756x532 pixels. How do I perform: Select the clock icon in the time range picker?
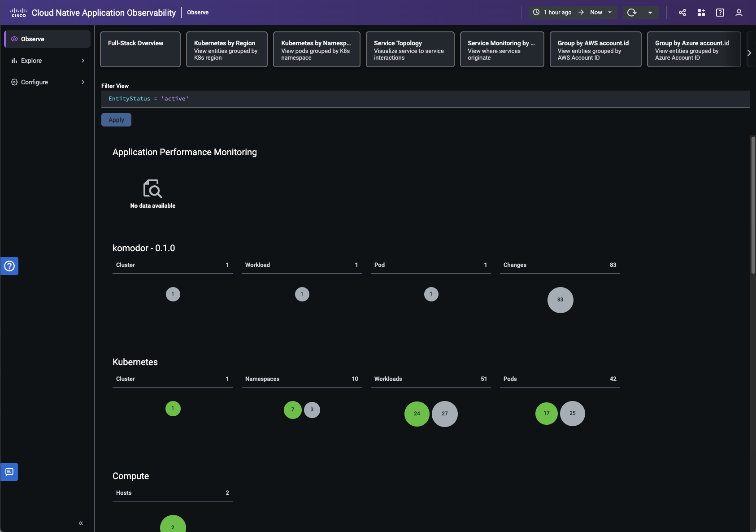536,12
